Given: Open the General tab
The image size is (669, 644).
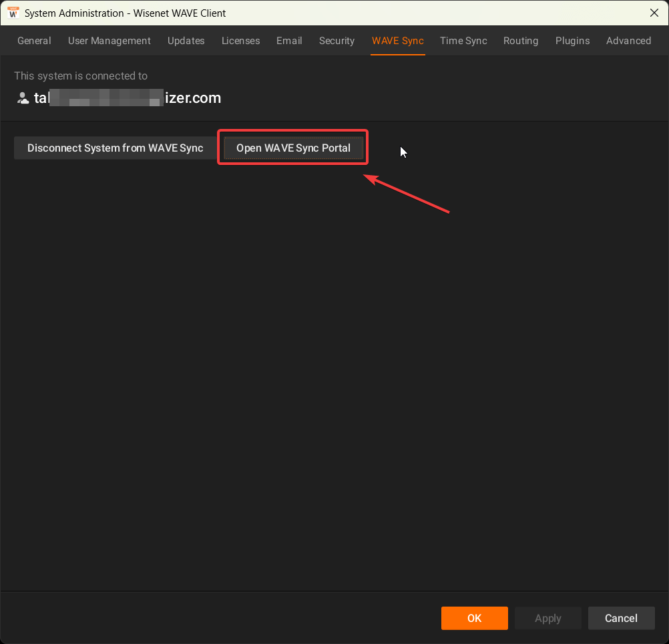Looking at the screenshot, I should tap(34, 41).
